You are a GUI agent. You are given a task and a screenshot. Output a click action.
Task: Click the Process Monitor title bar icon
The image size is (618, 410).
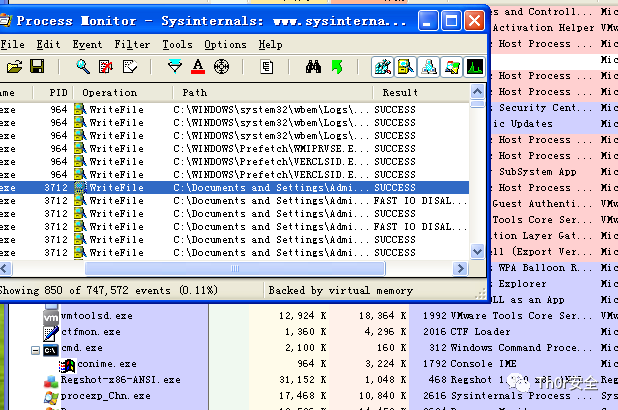[x=4, y=20]
